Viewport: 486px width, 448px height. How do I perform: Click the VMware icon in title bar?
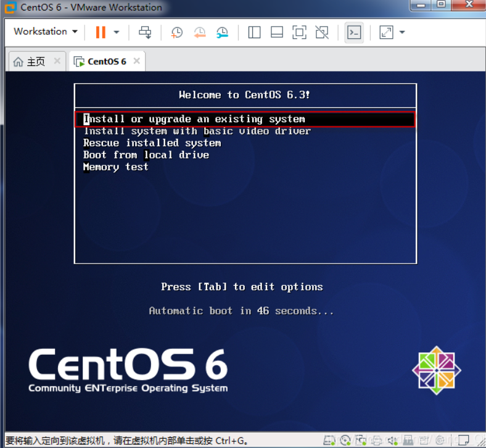coord(10,7)
